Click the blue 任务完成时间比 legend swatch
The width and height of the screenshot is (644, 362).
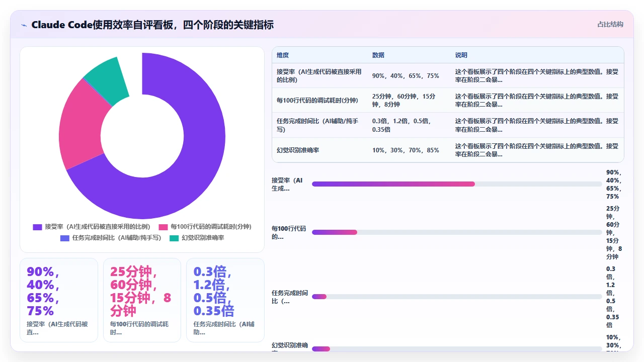click(x=64, y=238)
